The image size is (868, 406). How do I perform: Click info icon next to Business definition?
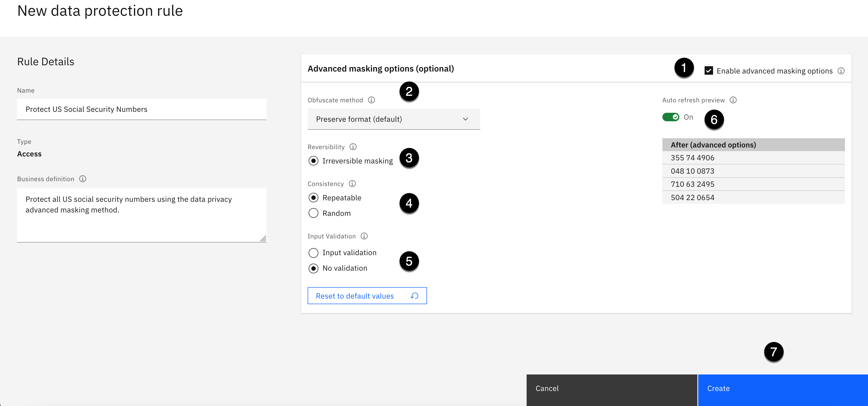[82, 179]
